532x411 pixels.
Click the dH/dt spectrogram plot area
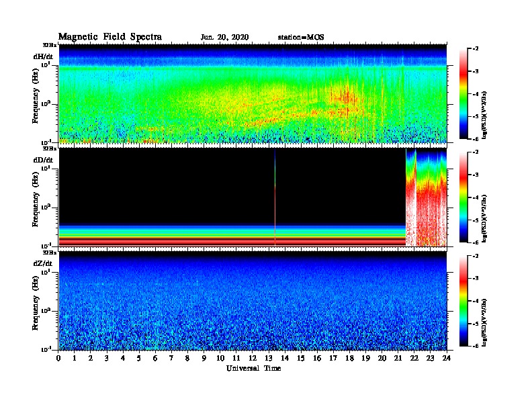click(x=253, y=93)
